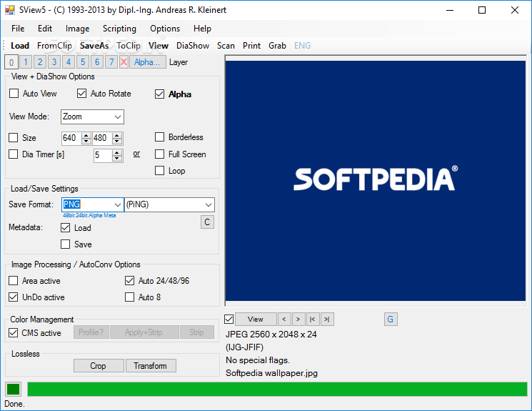Click the C button beside Save Format
The width and height of the screenshot is (532, 411).
(207, 222)
